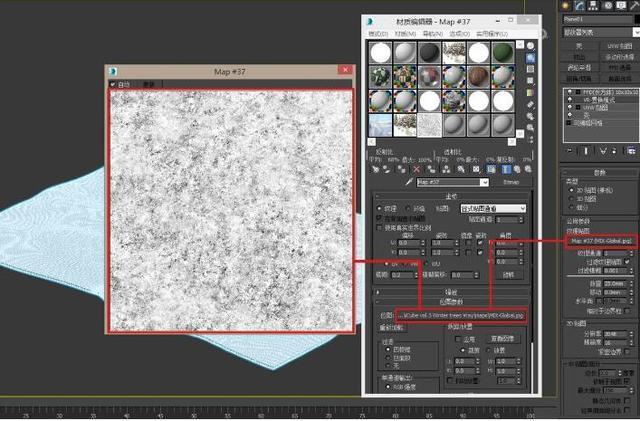Image resolution: width=640 pixels, height=421 pixels.
Task: Open the modifier list dropdown
Action: pos(636,32)
